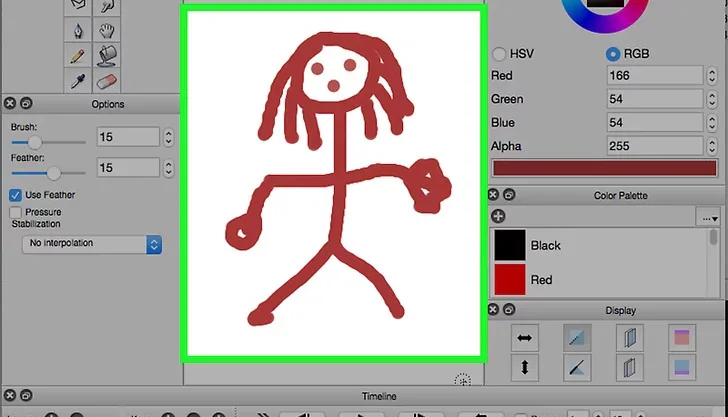This screenshot has height=417, width=728.
Task: Choose the Black swatch in the palette
Action: point(510,245)
